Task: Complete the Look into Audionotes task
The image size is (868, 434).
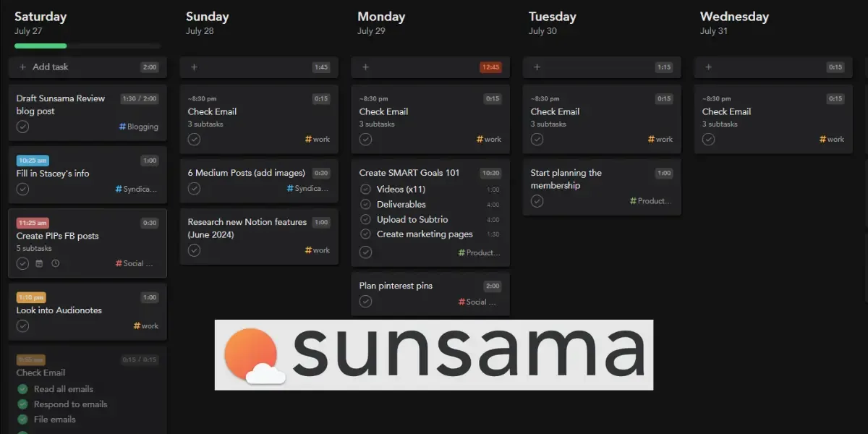Action: pos(23,326)
